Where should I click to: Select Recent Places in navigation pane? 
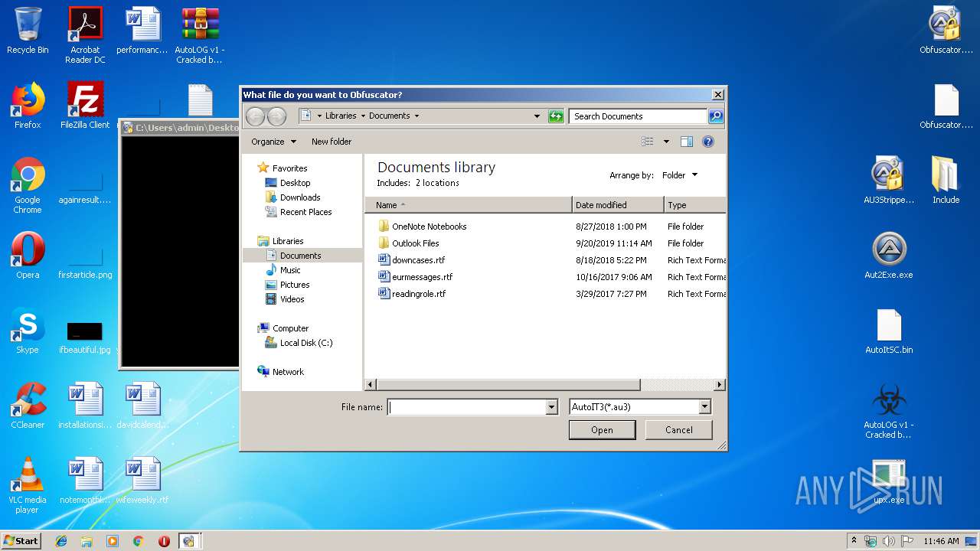(305, 212)
